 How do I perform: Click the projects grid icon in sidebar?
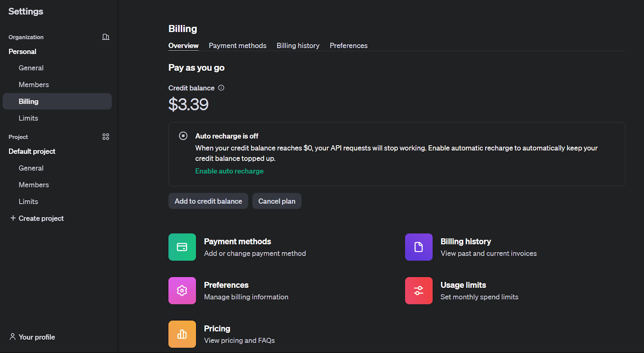tap(105, 137)
